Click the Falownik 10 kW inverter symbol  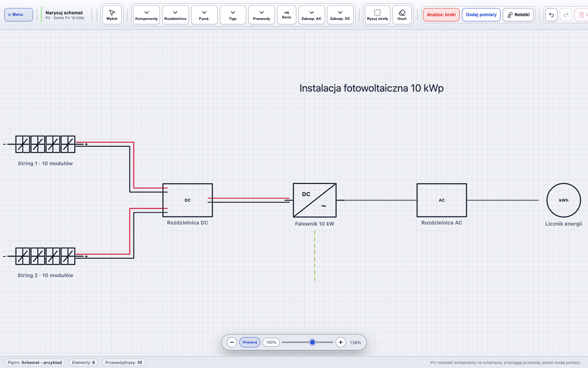315,200
